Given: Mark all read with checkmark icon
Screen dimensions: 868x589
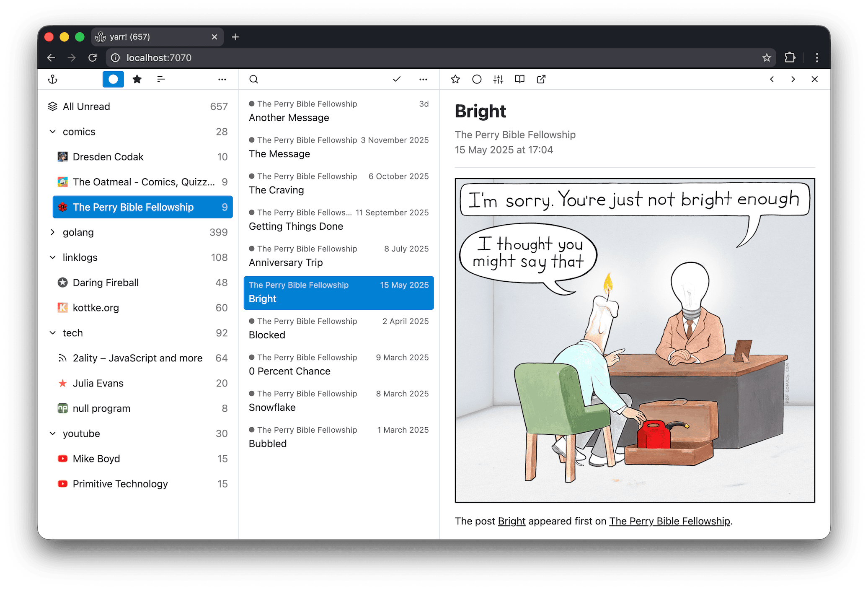Looking at the screenshot, I should pos(397,79).
